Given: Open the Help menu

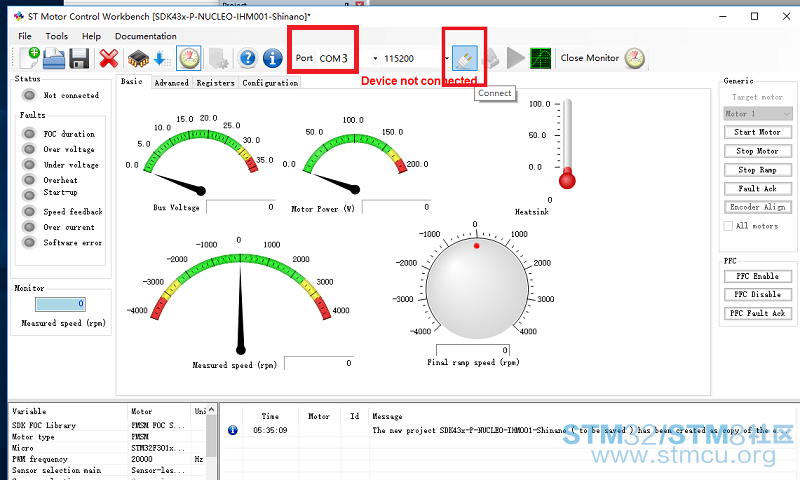Looking at the screenshot, I should click(91, 36).
